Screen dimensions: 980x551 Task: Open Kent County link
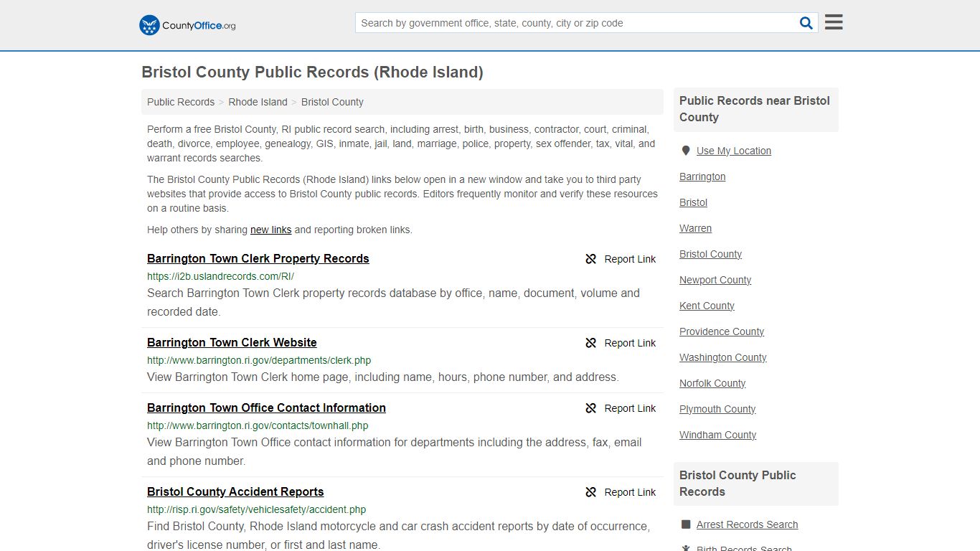pos(707,306)
